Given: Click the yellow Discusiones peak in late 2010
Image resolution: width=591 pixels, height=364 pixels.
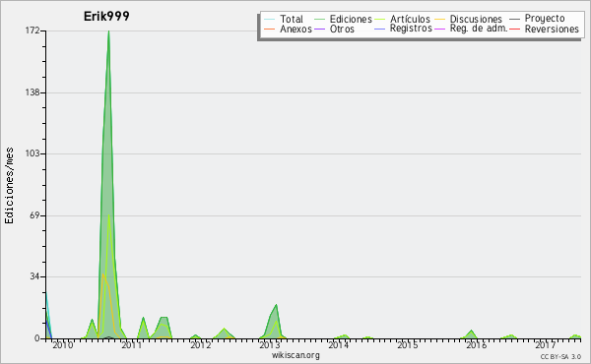Looking at the screenshot, I should point(102,274).
